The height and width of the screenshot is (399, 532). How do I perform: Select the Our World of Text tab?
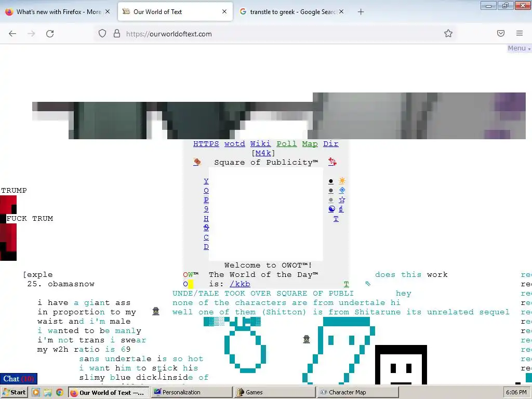(175, 11)
